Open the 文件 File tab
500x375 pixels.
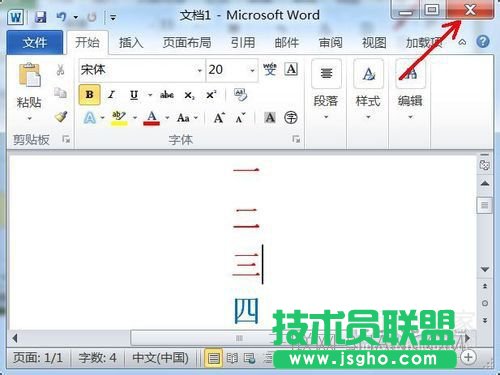pyautogui.click(x=35, y=42)
